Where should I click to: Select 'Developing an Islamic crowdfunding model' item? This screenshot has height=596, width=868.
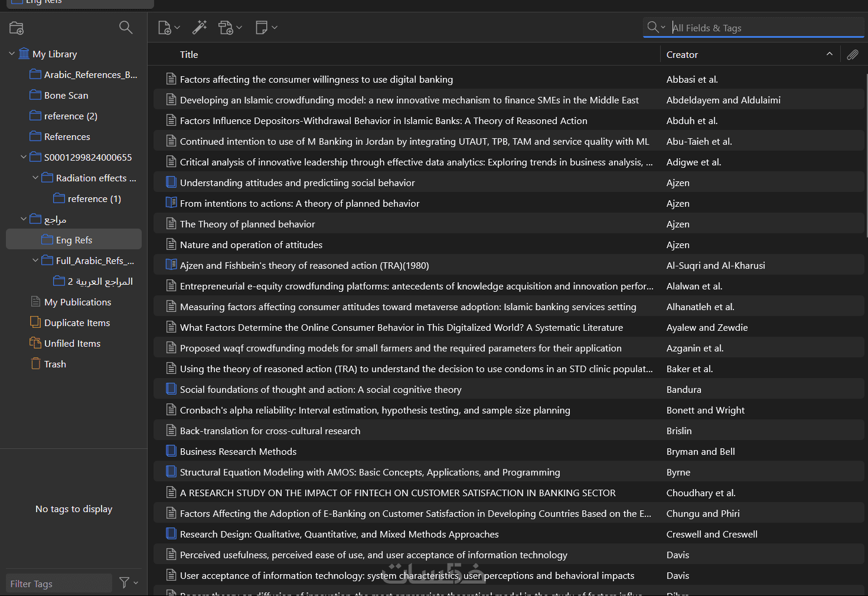(x=509, y=100)
